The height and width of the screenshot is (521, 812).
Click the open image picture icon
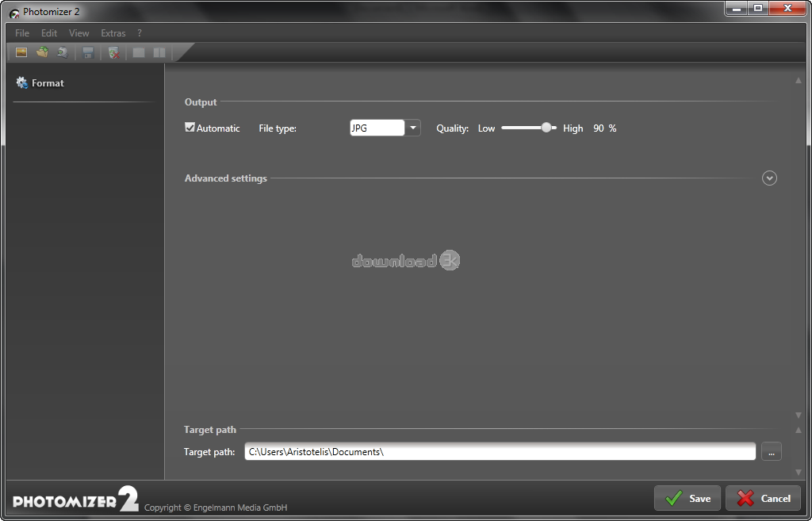pyautogui.click(x=21, y=52)
